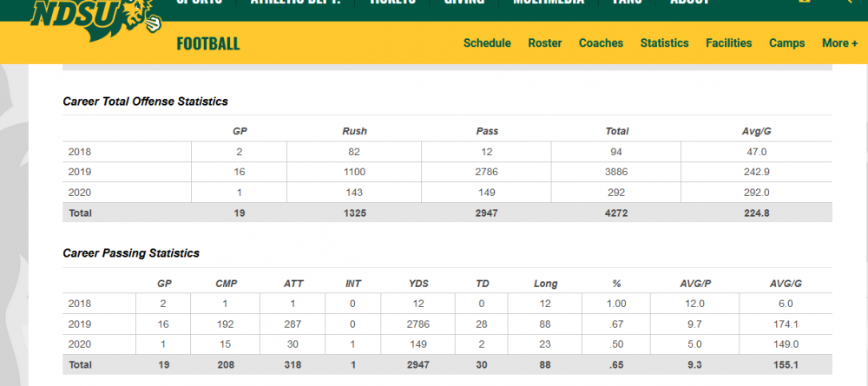Click the Rush column header
Viewport: 868px width, 386px height.
pos(354,132)
